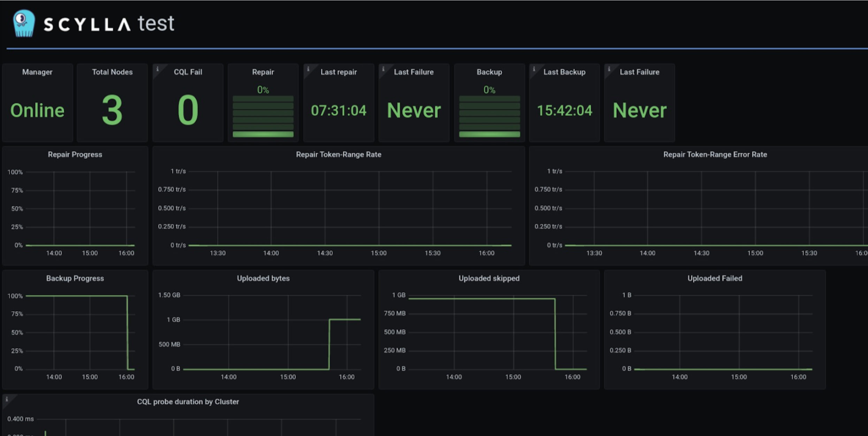
Task: Click info icon on Last repair panel
Action: point(308,69)
